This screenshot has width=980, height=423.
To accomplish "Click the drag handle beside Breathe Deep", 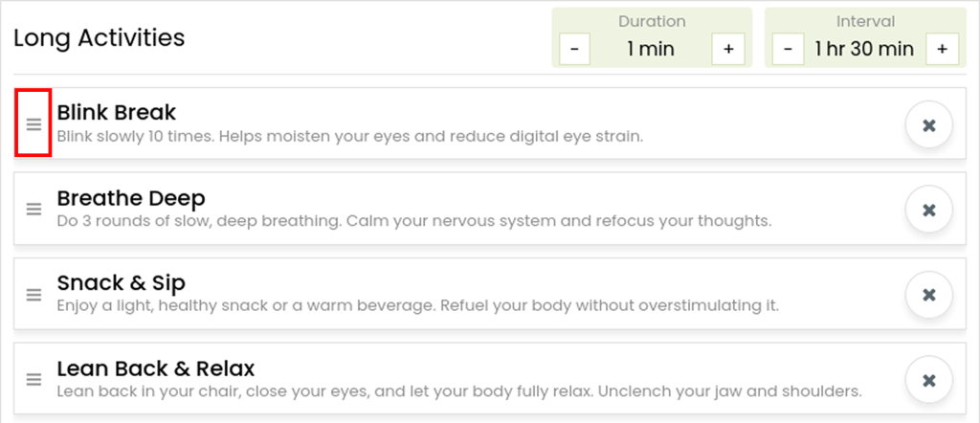I will click(x=33, y=209).
